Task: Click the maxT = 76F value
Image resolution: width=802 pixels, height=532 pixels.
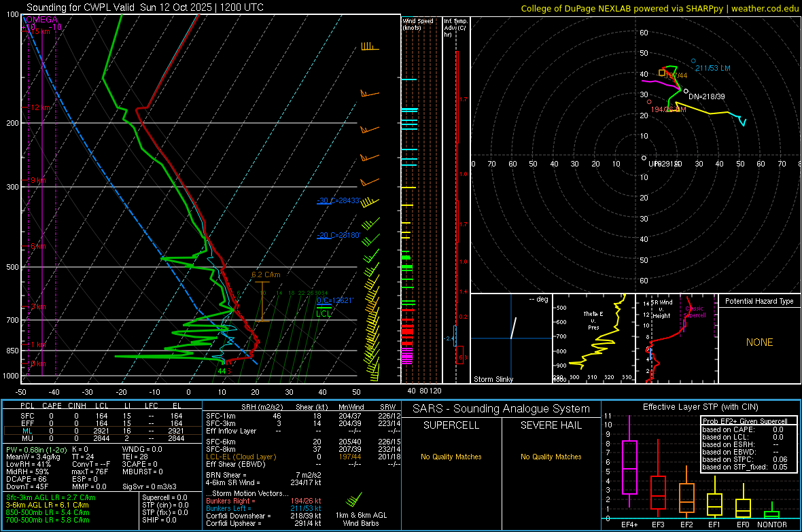Action: click(x=90, y=472)
